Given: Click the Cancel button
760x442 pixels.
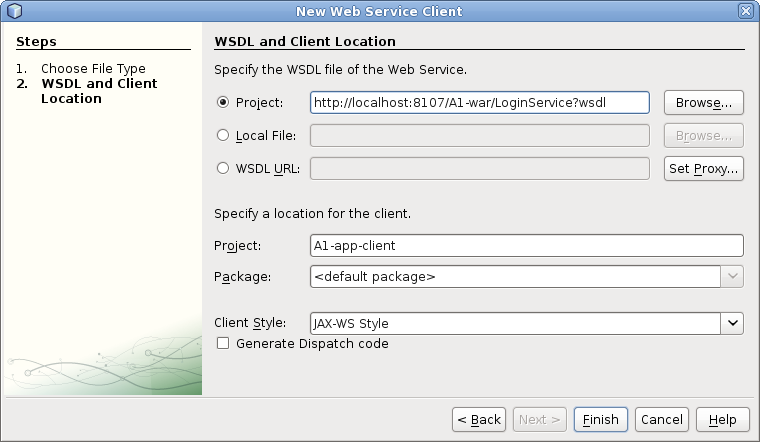Looking at the screenshot, I should [661, 419].
